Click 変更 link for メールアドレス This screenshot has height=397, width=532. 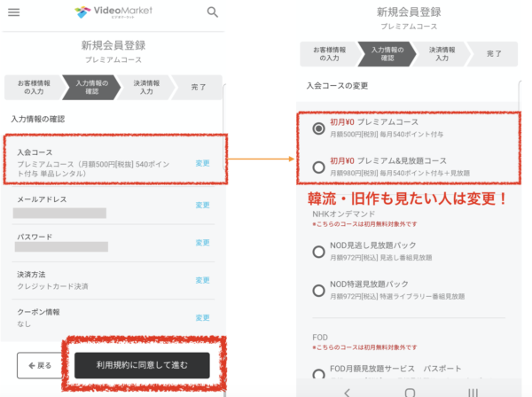pos(202,205)
